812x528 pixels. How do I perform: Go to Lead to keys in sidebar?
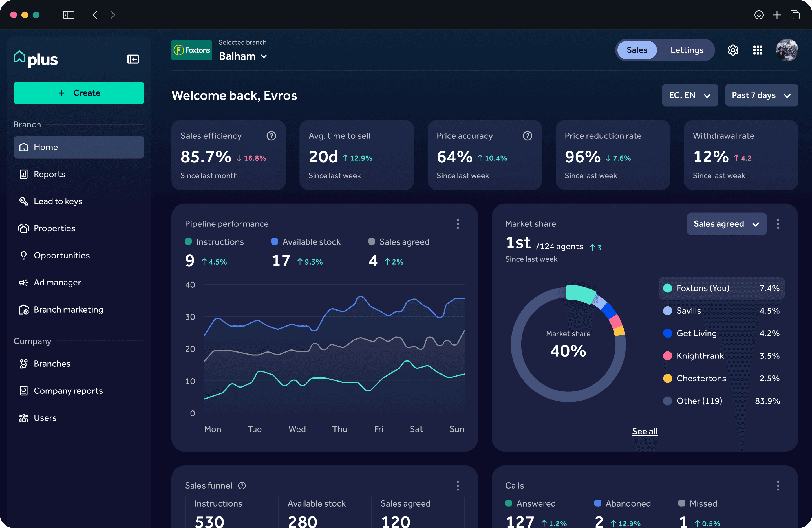[x=58, y=201]
